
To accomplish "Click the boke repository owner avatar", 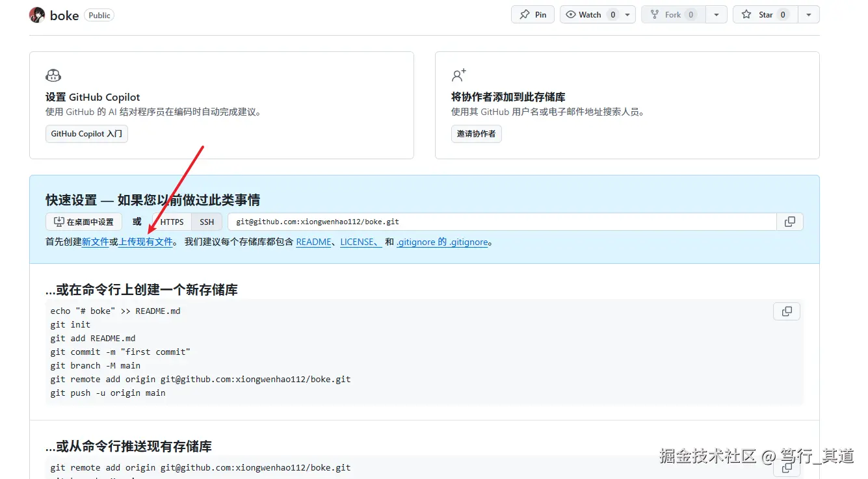I will (x=37, y=15).
